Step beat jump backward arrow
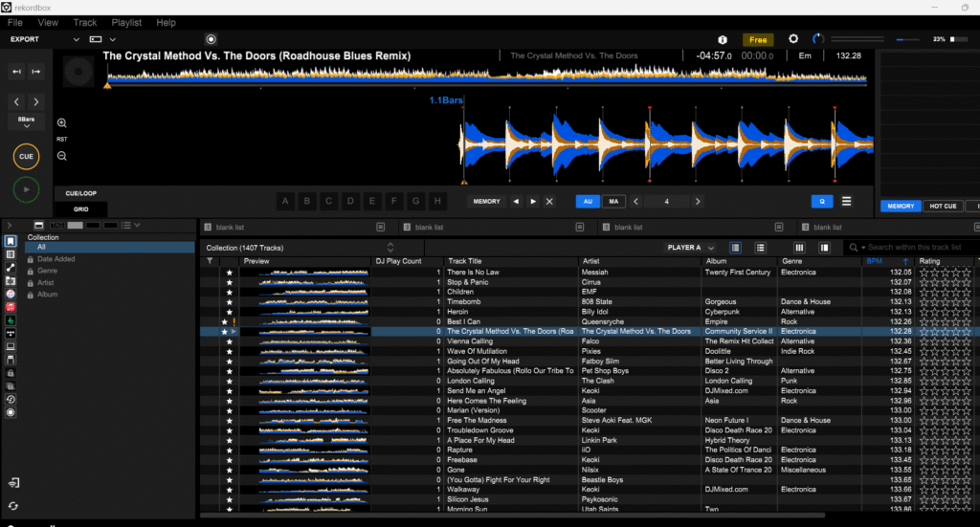The width and height of the screenshot is (980, 527). pyautogui.click(x=17, y=101)
